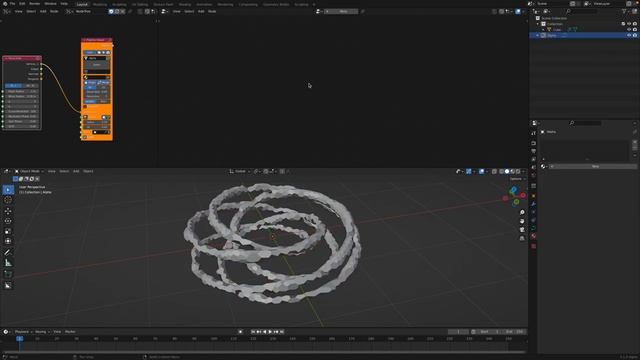
Task: Open the Object Mode dropdown
Action: point(29,171)
